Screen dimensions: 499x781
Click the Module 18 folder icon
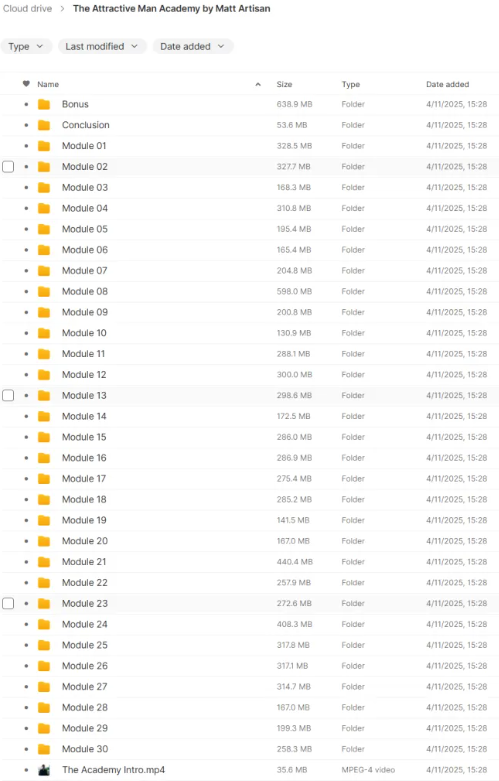point(44,500)
